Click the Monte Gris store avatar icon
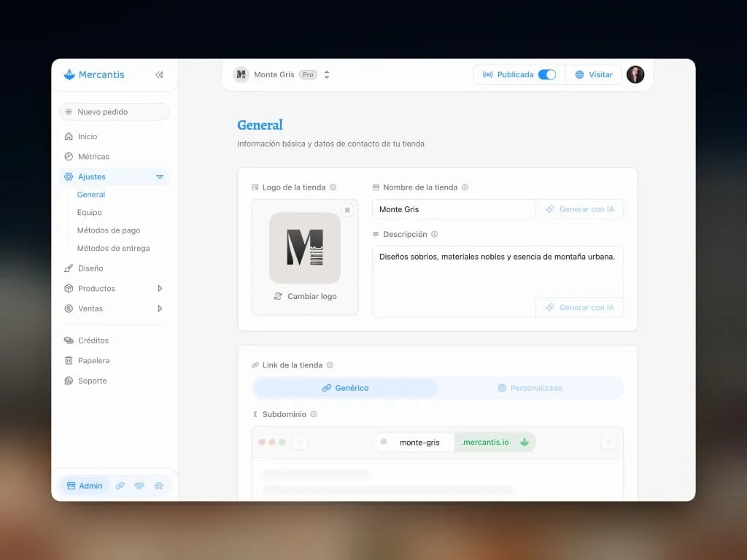 pyautogui.click(x=241, y=75)
